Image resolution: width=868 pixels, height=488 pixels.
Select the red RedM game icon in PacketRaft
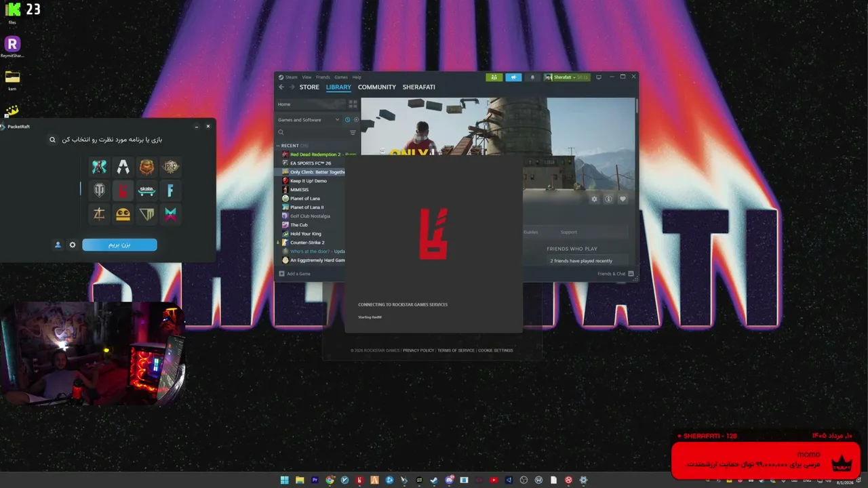(123, 190)
